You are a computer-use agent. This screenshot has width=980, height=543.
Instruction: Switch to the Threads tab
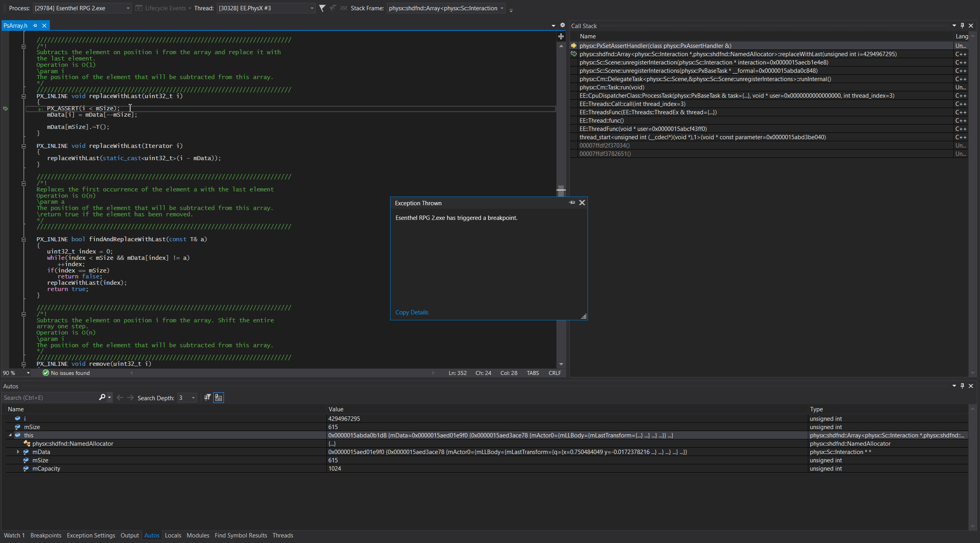point(282,535)
